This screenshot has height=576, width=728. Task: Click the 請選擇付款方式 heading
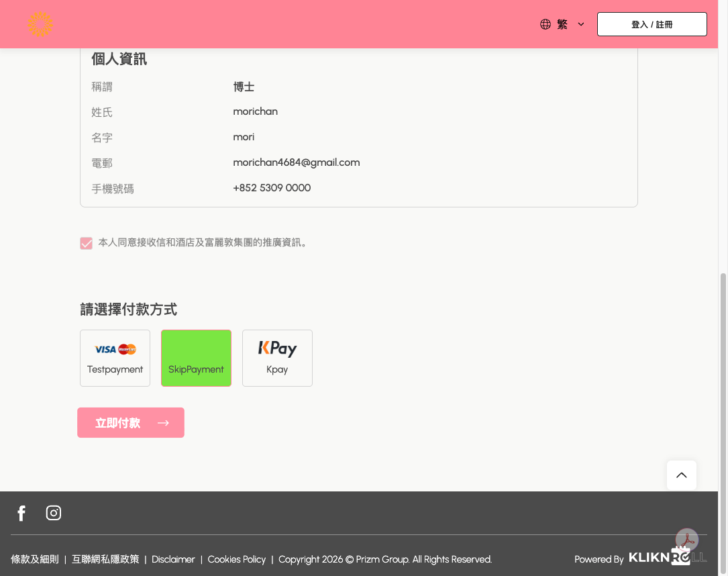129,309
